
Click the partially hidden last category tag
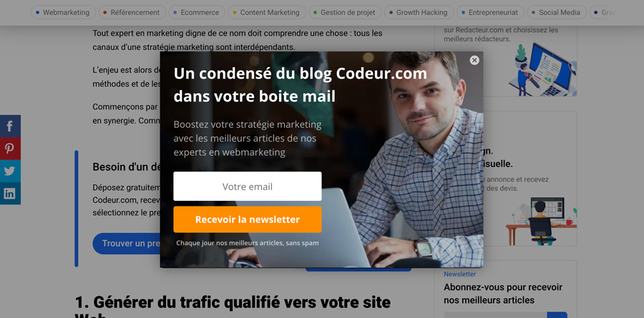point(603,12)
